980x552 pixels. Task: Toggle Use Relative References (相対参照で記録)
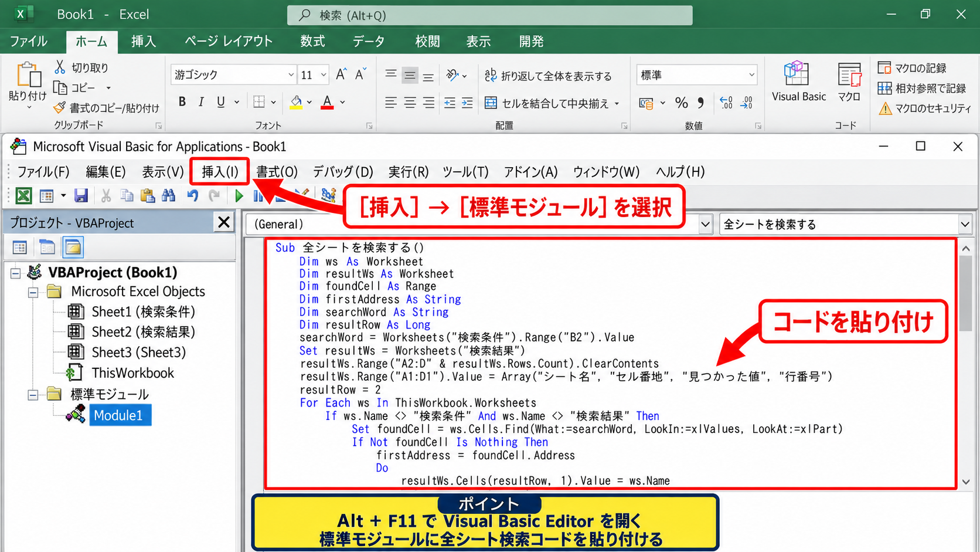coord(921,89)
